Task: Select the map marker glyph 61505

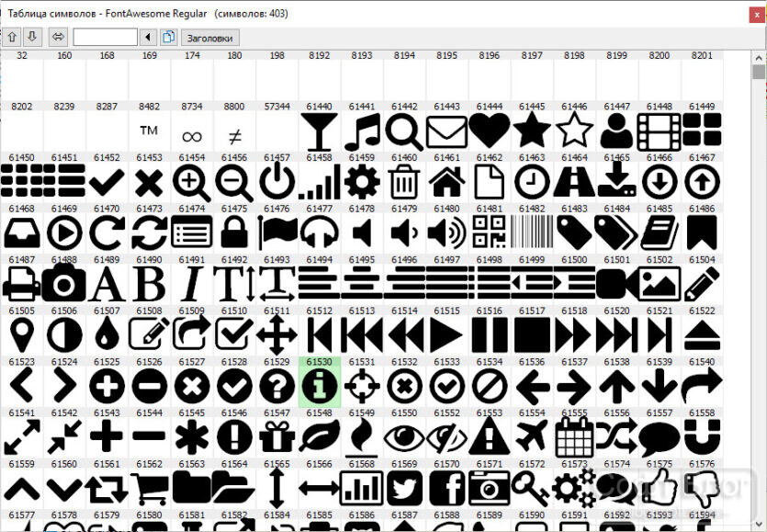Action: click(x=21, y=335)
